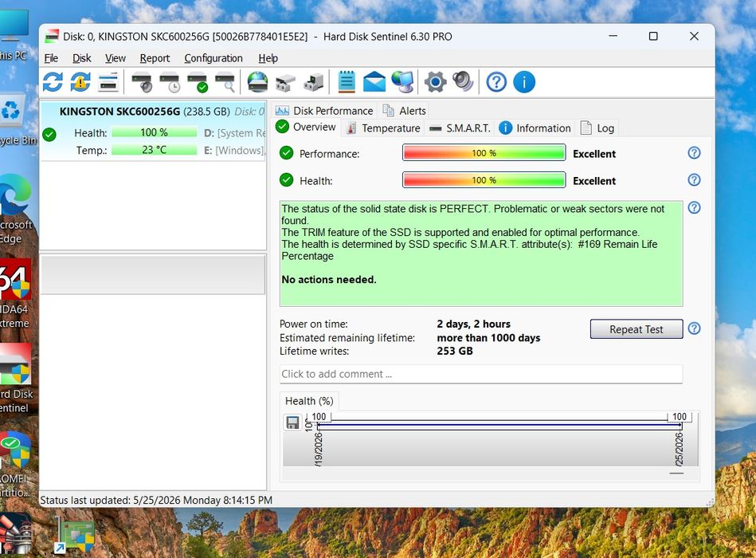Click the speaker sound toolbar icon

(463, 81)
